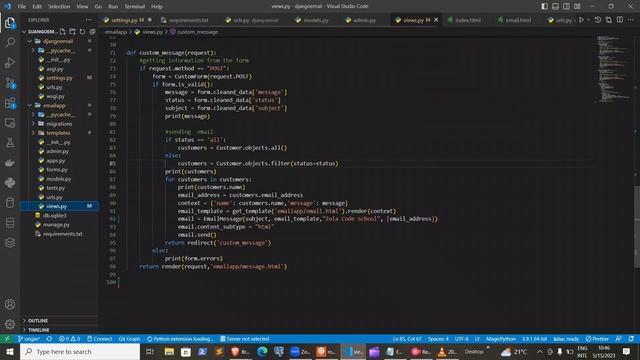Open the Search view in activity bar

[10, 42]
